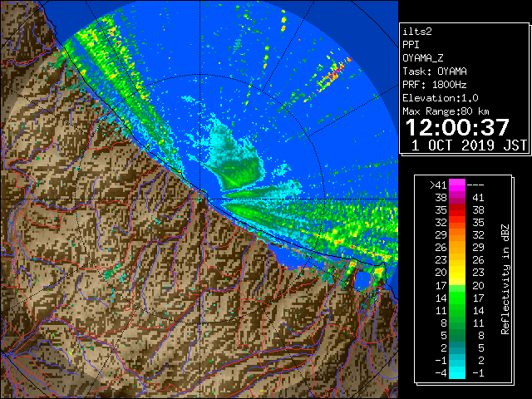The height and width of the screenshot is (399, 532).
Task: Click the orange 29 dBZ legend swatch
Action: (457, 235)
